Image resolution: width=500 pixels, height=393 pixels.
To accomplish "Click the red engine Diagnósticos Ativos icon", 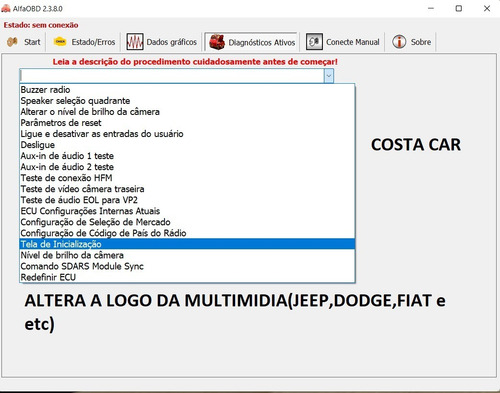I will click(217, 42).
